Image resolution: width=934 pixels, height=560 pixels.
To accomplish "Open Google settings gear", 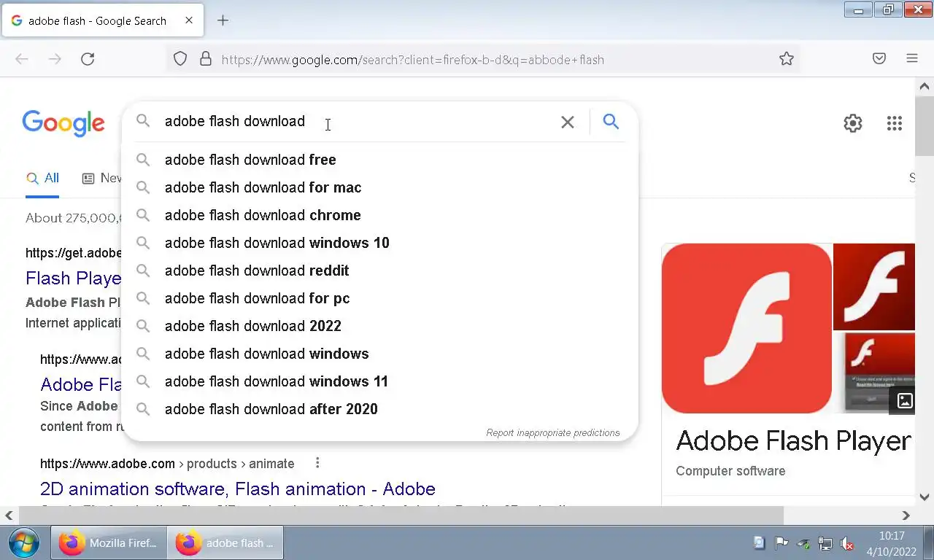I will click(853, 123).
